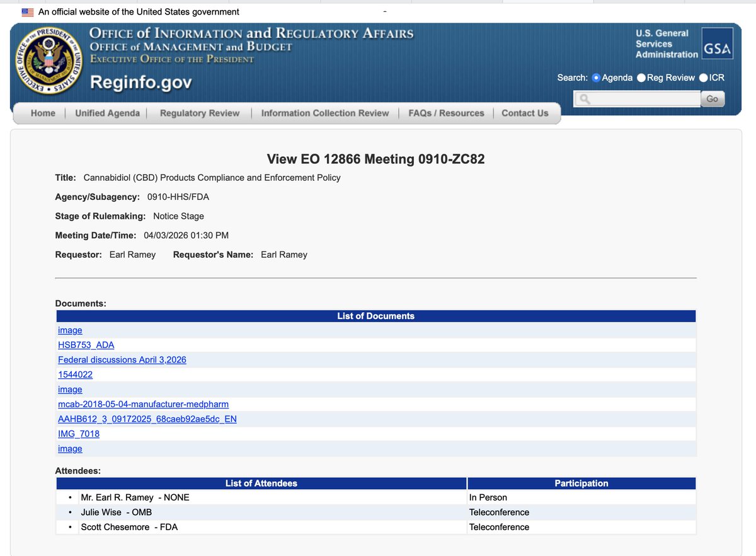Select the ICR radio button
Viewport: 756px width, 556px height.
tap(704, 78)
